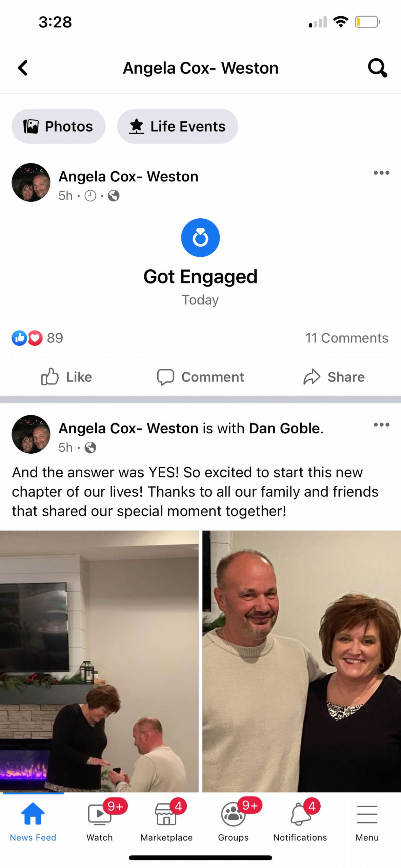The height and width of the screenshot is (868, 401).
Task: Switch to the Watch tab
Action: [x=100, y=820]
